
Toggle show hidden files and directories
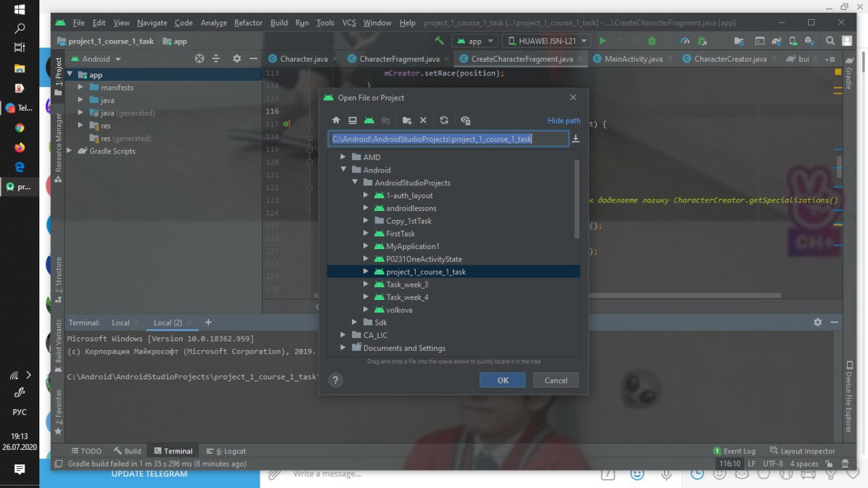(465, 120)
